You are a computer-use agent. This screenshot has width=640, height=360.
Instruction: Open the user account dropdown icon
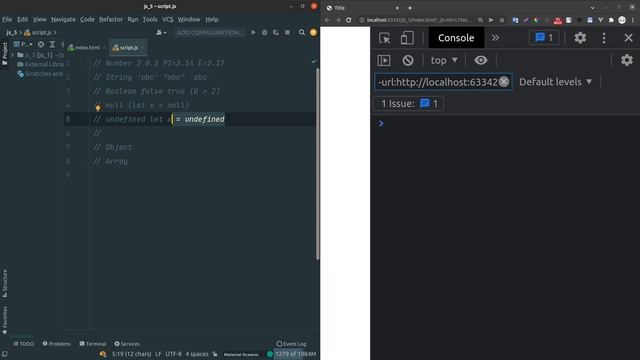(161, 33)
